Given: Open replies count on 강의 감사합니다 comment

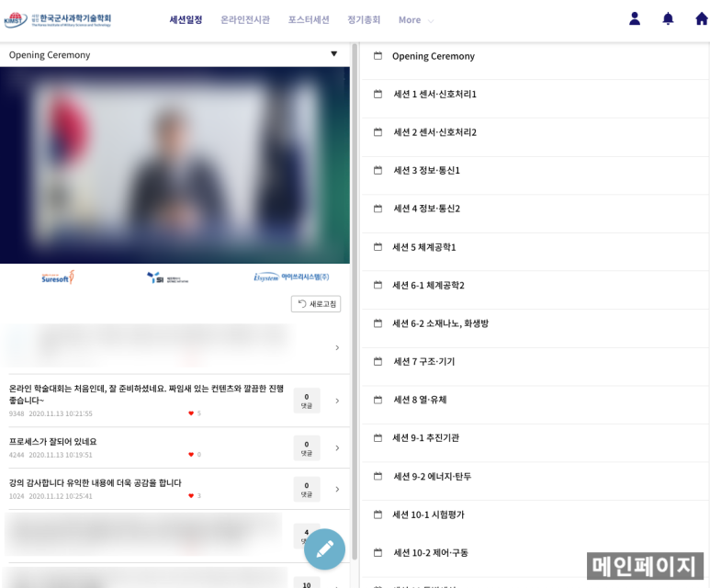Looking at the screenshot, I should click(x=307, y=489).
